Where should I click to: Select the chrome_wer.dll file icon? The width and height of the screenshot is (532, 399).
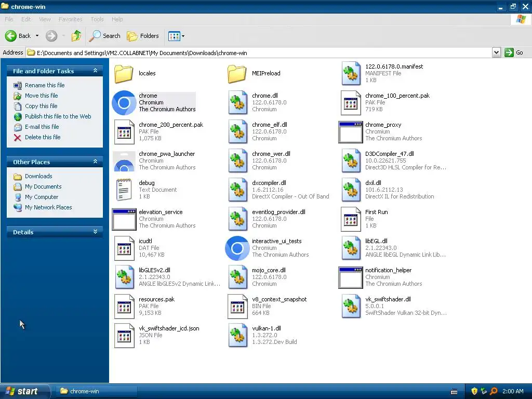(237, 161)
